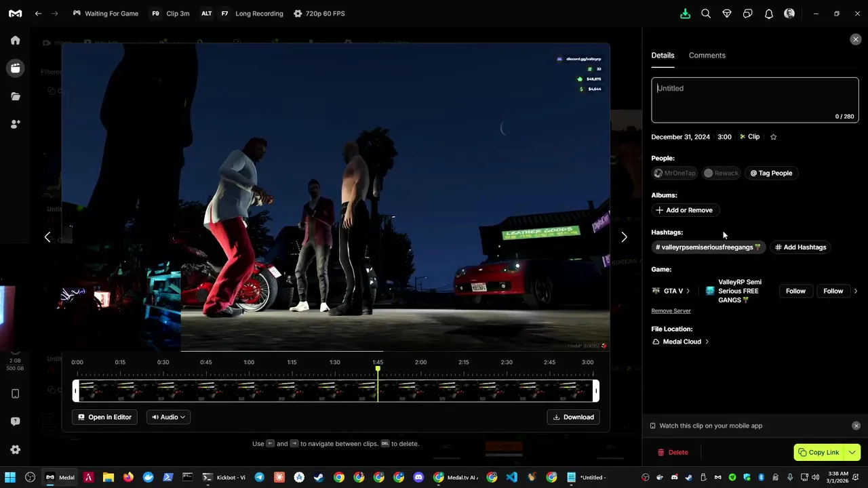Open the mobile device sidebar icon
868x488 pixels.
(15, 394)
